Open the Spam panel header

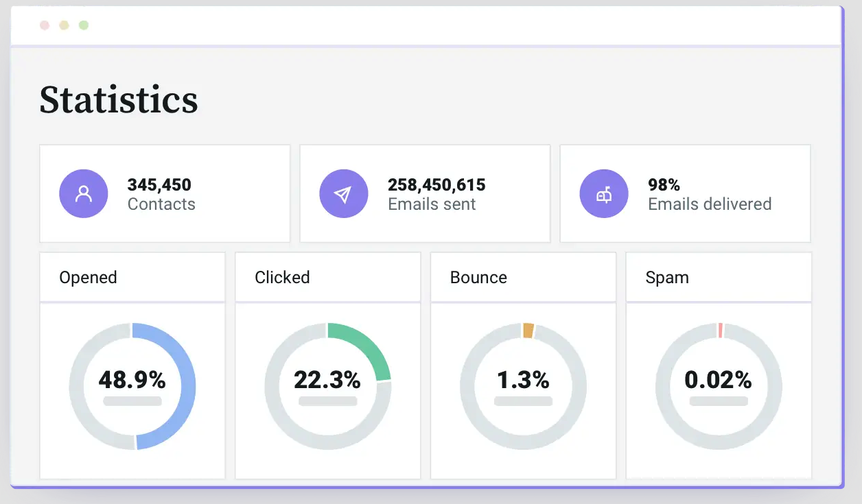pos(666,277)
